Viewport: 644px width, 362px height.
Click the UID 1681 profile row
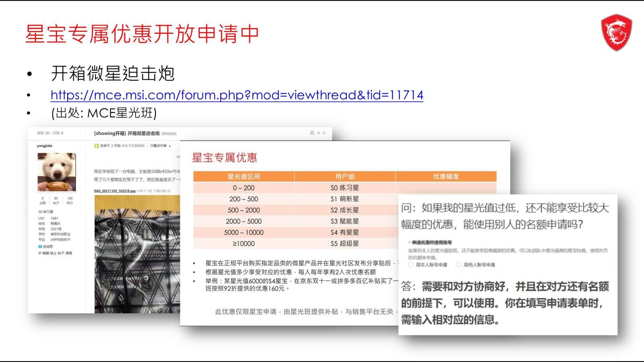49,218
